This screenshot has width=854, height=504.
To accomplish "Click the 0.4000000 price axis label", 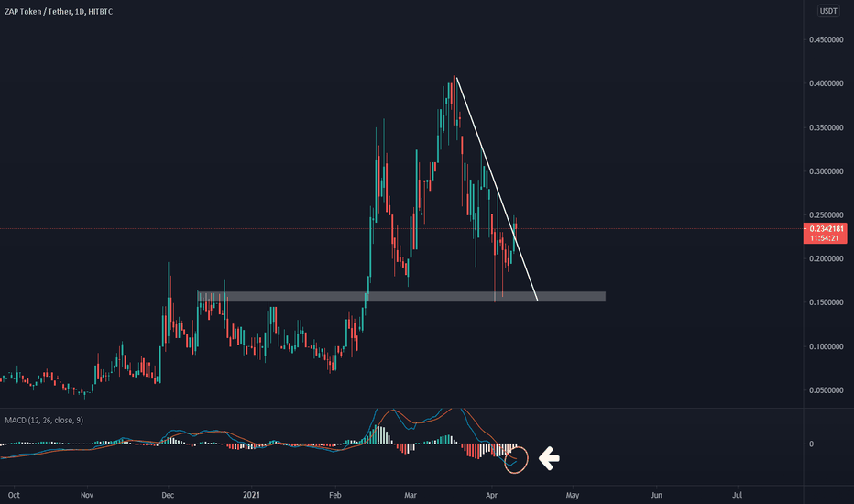I will pyautogui.click(x=826, y=83).
